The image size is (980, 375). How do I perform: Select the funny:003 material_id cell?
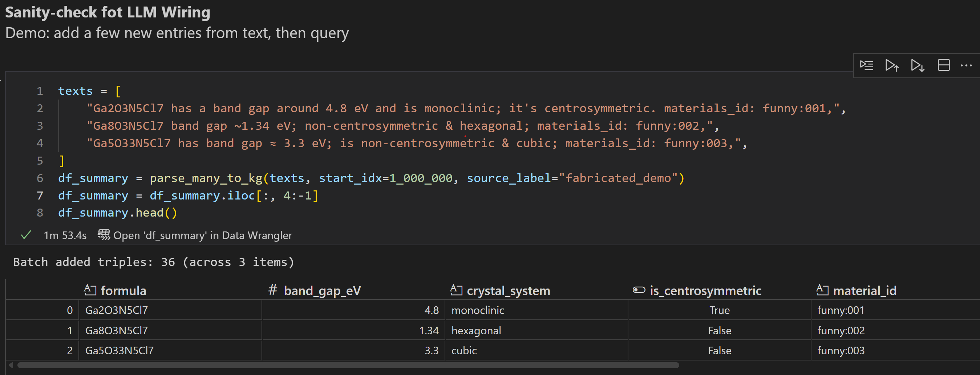(x=841, y=350)
